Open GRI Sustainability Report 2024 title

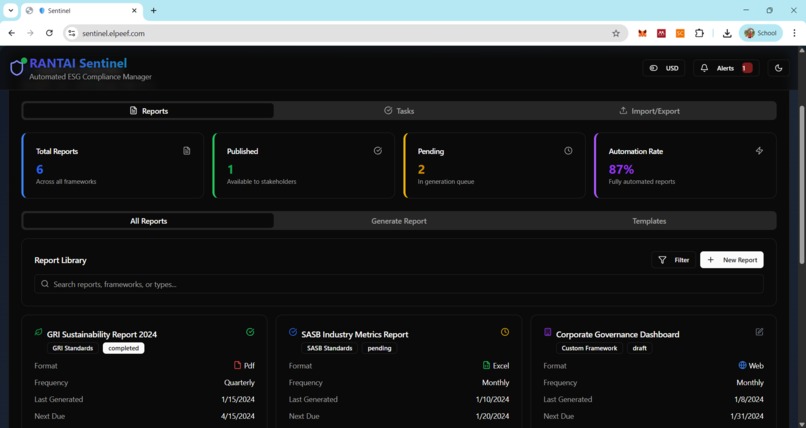(x=102, y=334)
